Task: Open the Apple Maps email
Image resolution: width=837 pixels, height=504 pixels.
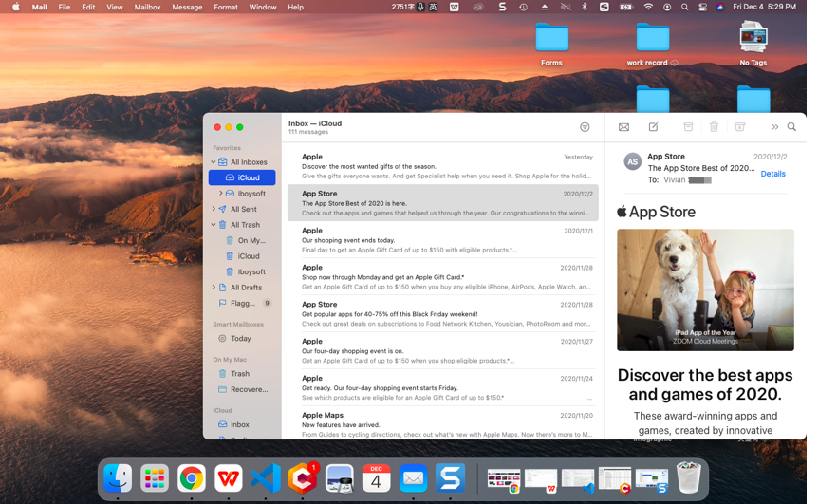Action: (442, 423)
